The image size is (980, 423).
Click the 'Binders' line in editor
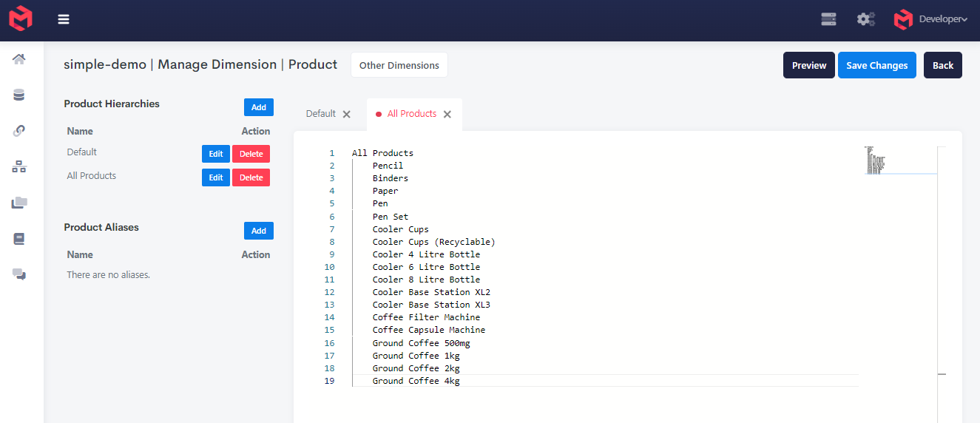[x=391, y=178]
